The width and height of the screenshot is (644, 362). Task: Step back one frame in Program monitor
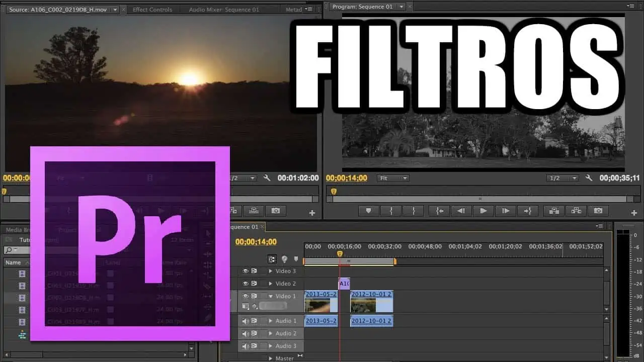point(461,211)
